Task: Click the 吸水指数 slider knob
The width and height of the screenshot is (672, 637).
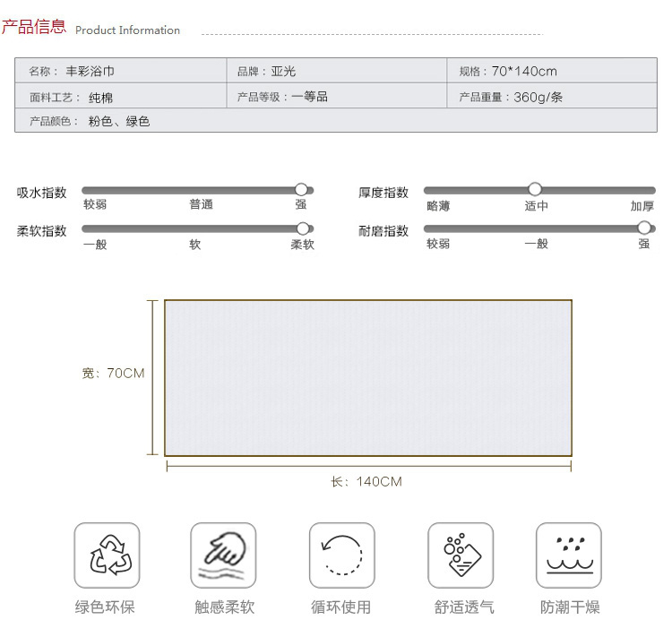Action: (x=302, y=190)
